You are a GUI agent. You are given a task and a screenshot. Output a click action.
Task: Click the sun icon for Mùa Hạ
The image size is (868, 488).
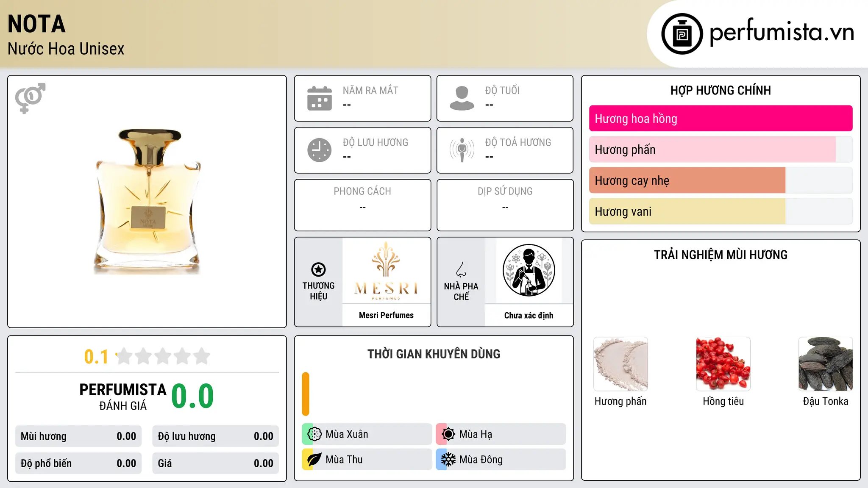pos(448,434)
